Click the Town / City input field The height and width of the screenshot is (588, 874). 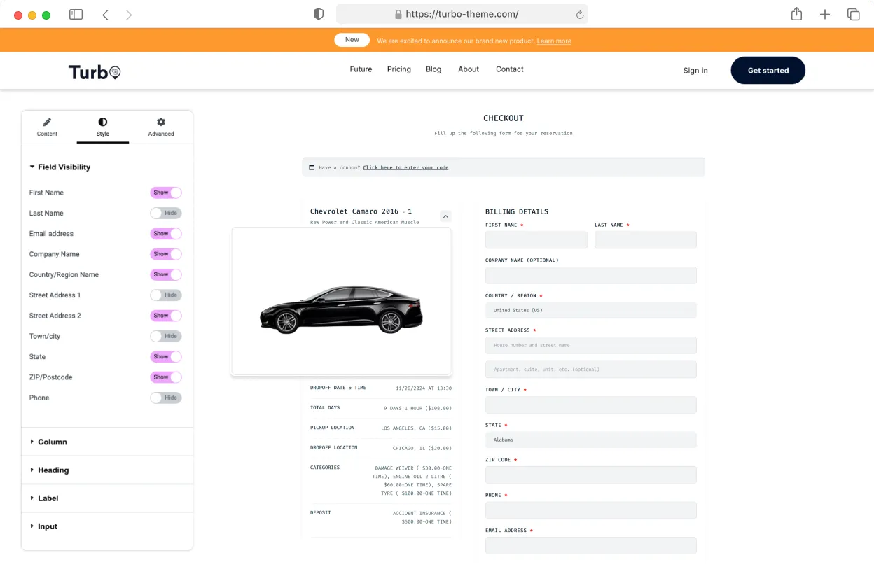[x=591, y=405]
